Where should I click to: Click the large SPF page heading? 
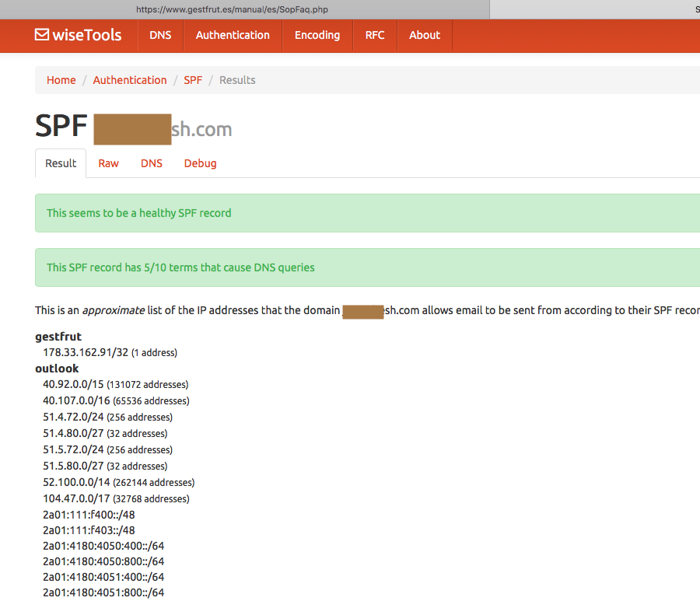[x=61, y=128]
